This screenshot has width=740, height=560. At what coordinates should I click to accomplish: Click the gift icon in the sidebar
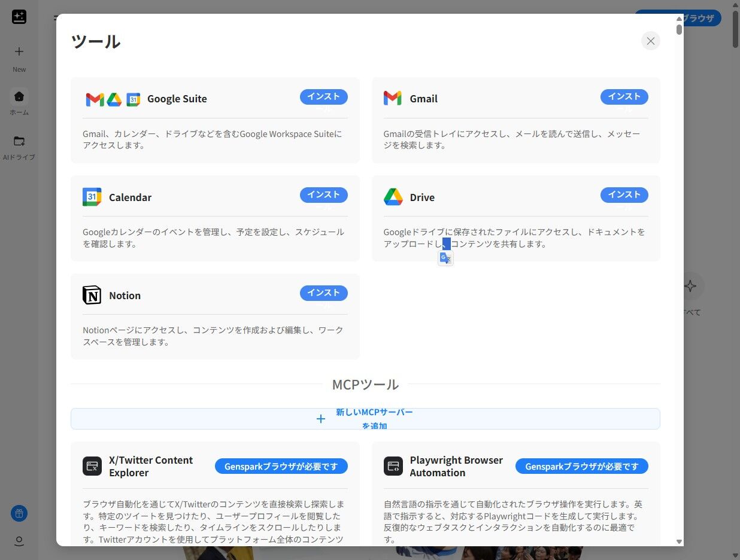19,513
